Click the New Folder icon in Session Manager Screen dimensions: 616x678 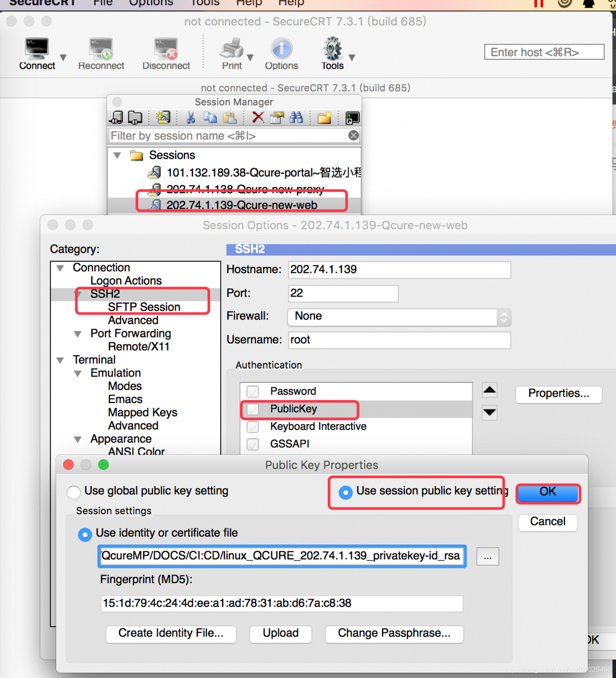tap(324, 118)
